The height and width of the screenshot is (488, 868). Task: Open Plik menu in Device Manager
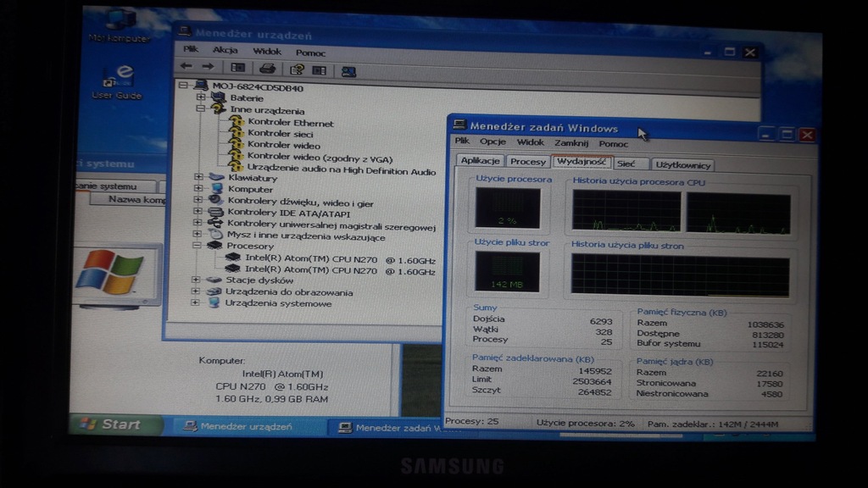click(191, 49)
